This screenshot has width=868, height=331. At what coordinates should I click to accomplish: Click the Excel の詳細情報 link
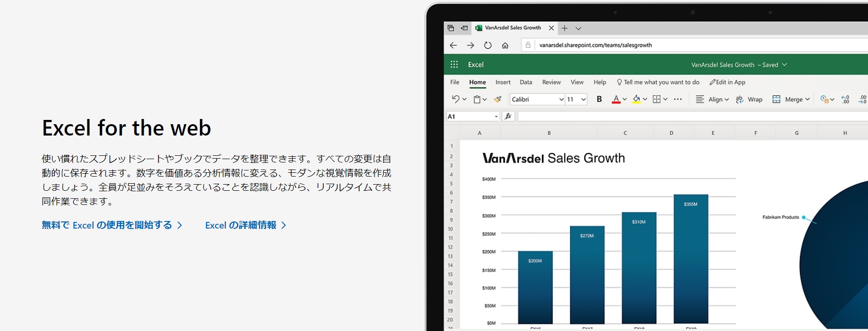click(x=246, y=225)
